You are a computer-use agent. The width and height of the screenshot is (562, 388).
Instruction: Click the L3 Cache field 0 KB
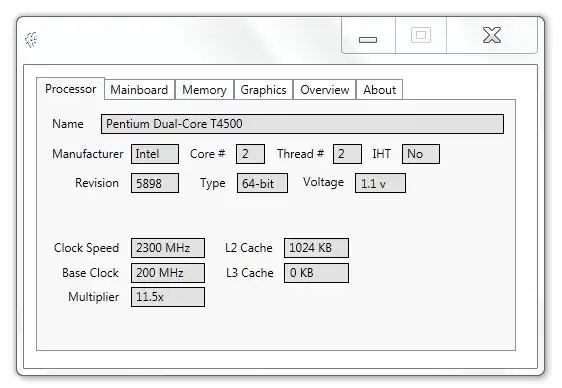[316, 273]
